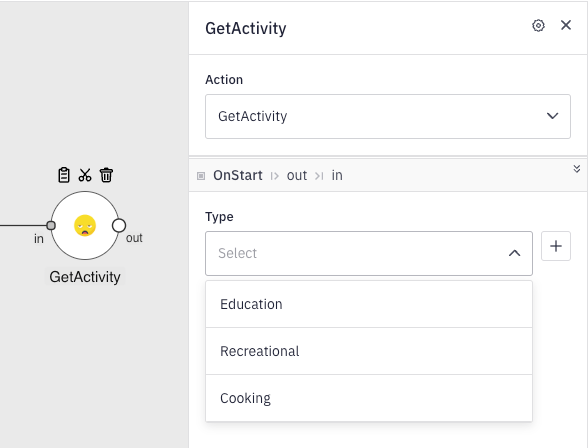This screenshot has width=588, height=448.
Task: Open the Action dropdown showing GetActivity
Action: click(x=388, y=116)
